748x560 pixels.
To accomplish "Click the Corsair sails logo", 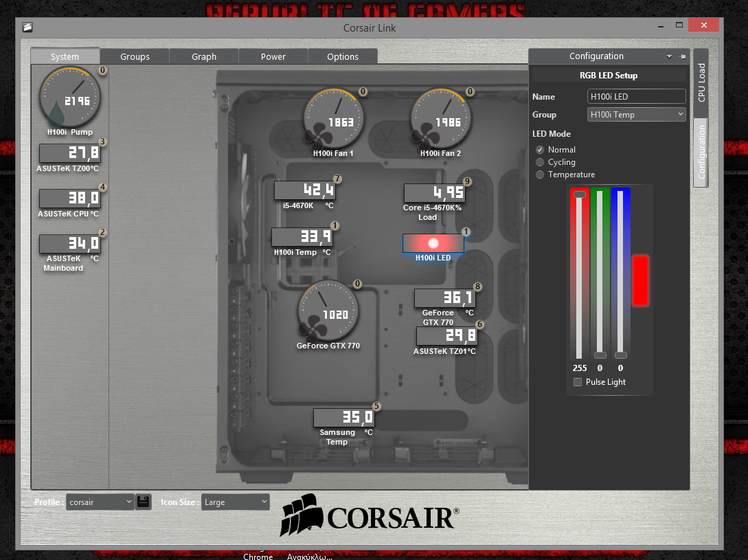I will point(301,515).
